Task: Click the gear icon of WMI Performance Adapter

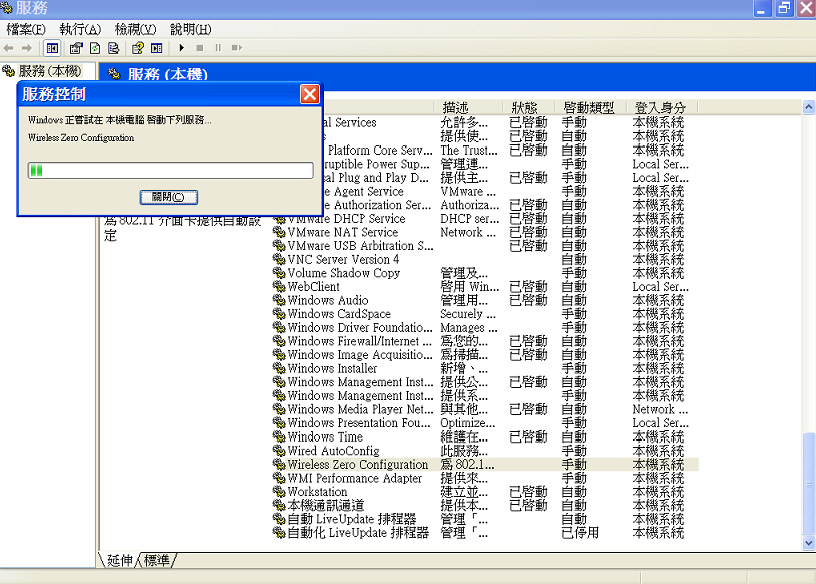Action: (x=279, y=478)
